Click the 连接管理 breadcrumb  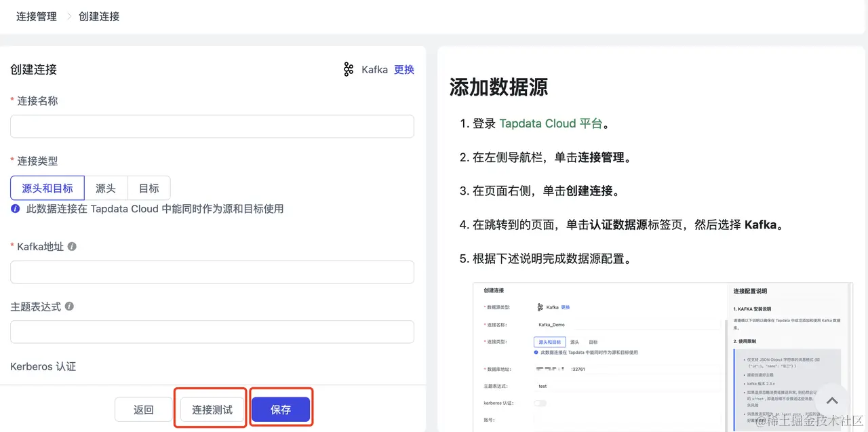coord(37,16)
